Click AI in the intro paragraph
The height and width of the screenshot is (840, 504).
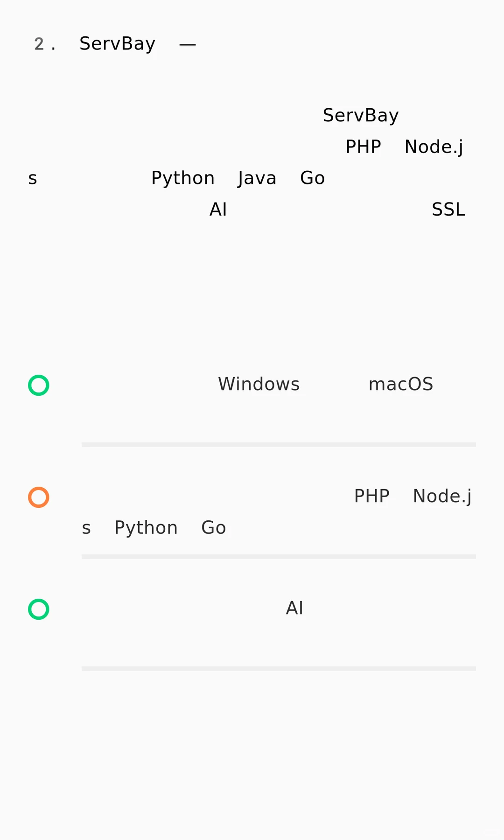pyautogui.click(x=218, y=210)
